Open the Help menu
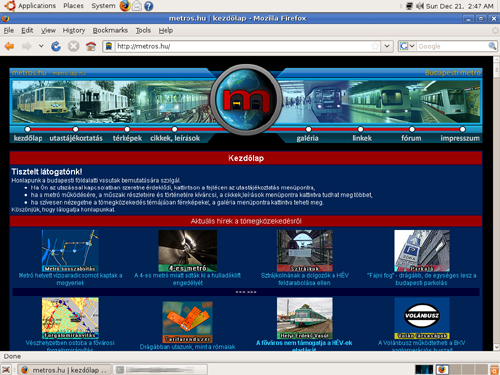 (x=166, y=30)
